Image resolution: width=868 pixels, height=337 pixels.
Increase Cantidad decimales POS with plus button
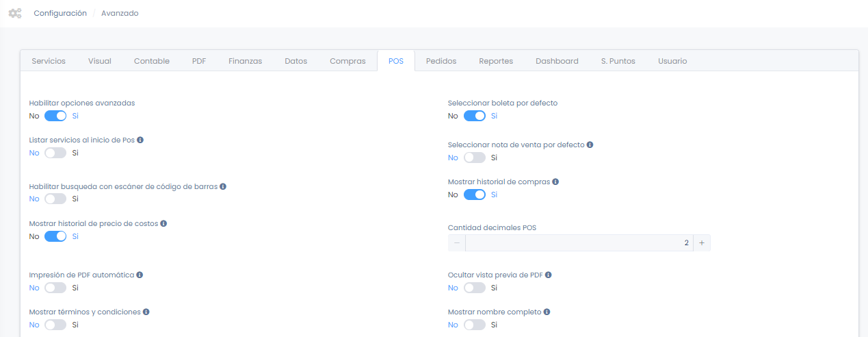(x=702, y=243)
